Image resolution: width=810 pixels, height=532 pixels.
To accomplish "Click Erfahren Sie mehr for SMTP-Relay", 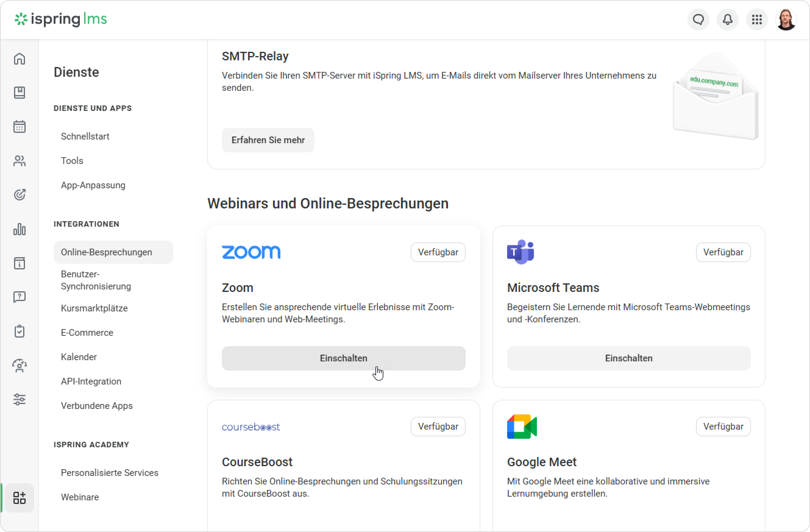I will (x=268, y=140).
